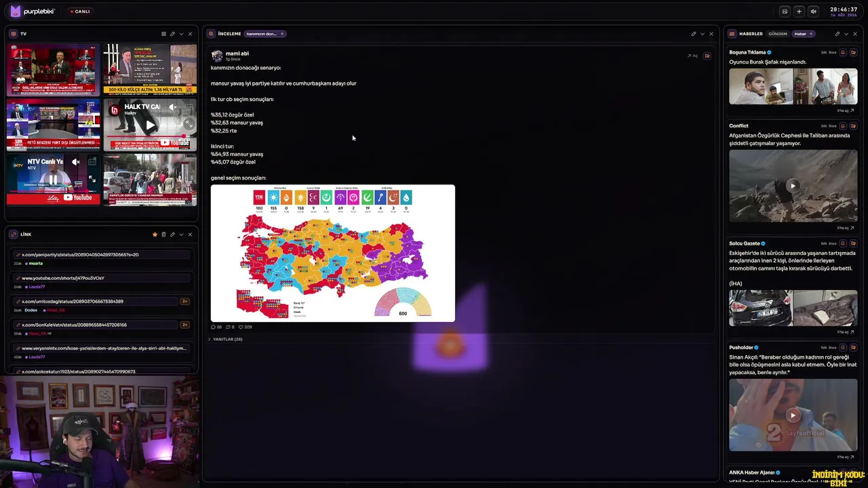Image resolution: width=868 pixels, height=488 pixels.
Task: Collapse the İNCELEME panel with its chevron
Action: point(702,34)
